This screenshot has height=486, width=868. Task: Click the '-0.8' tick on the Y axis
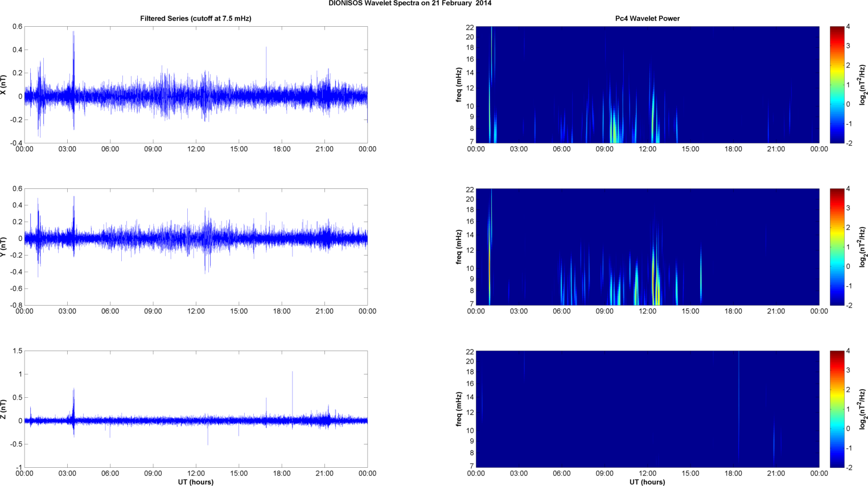(16, 305)
